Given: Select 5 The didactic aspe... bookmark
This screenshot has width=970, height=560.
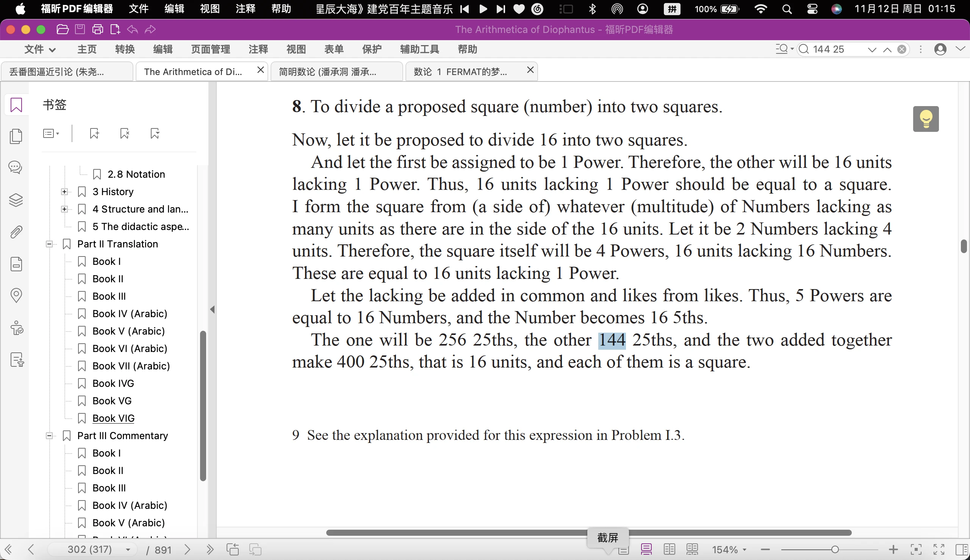Looking at the screenshot, I should click(141, 227).
